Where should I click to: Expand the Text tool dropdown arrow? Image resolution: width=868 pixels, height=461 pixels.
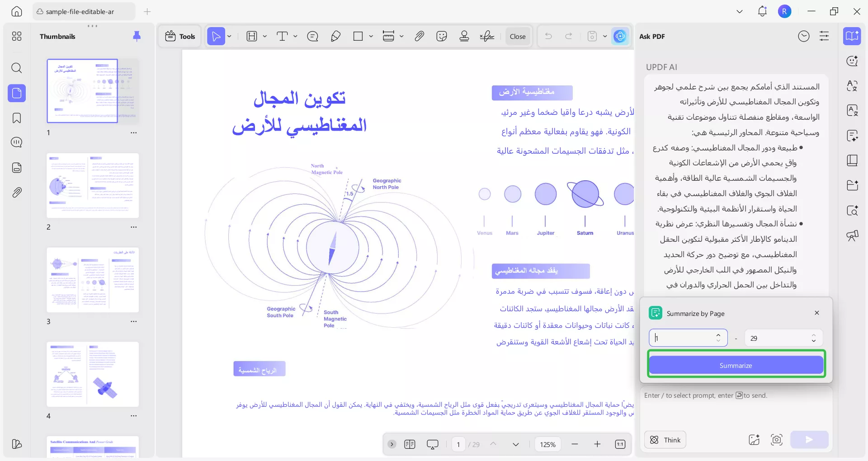click(295, 36)
